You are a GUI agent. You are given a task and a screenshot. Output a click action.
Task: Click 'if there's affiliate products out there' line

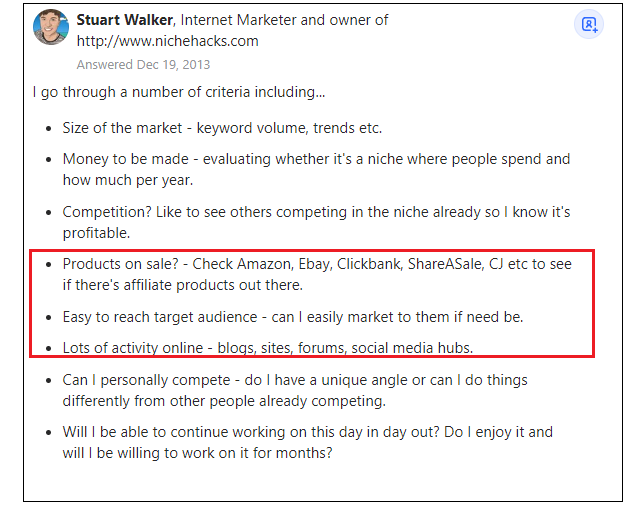pos(183,285)
